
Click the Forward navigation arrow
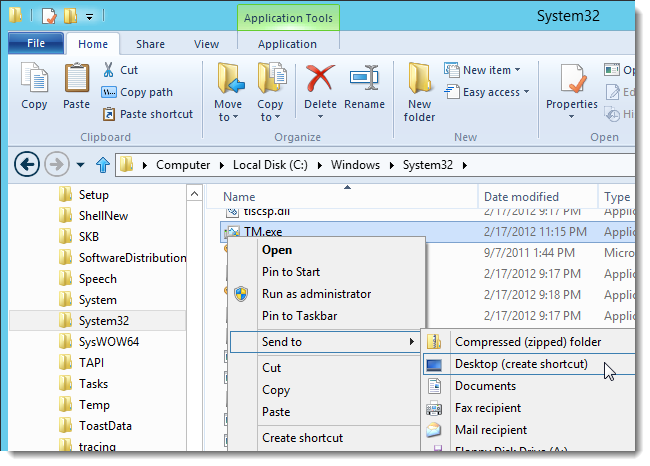click(57, 165)
